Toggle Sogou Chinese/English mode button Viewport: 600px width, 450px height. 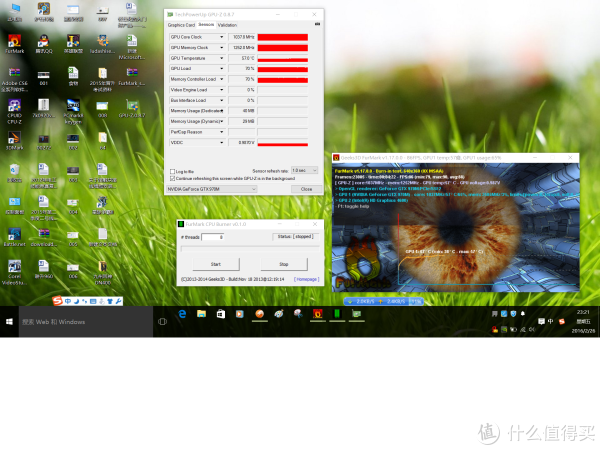tap(68, 301)
